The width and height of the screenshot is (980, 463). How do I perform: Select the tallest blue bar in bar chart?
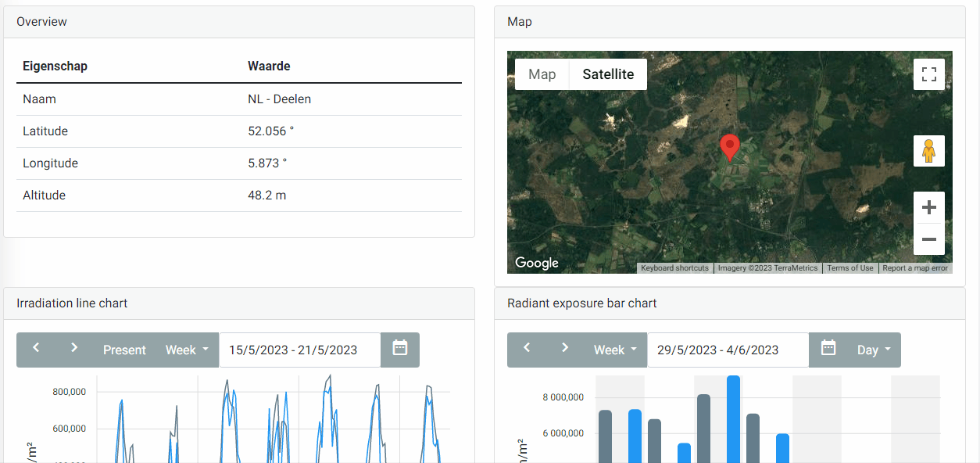(x=733, y=419)
